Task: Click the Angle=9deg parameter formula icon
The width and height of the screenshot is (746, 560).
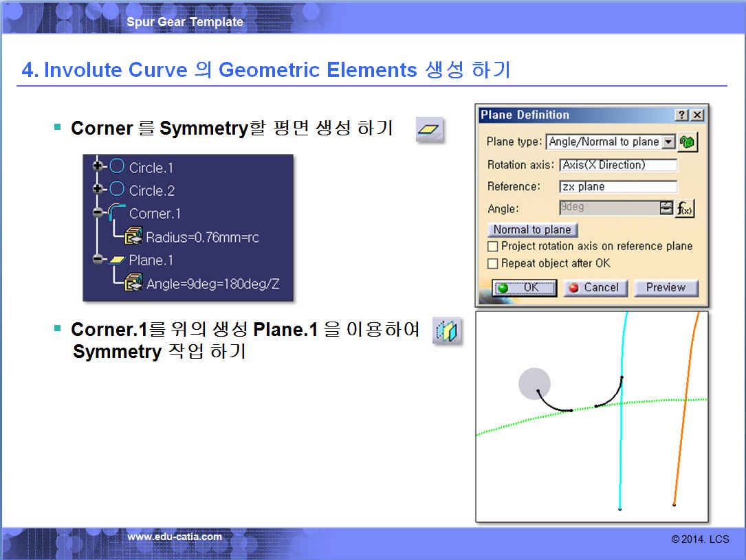Action: [x=133, y=283]
